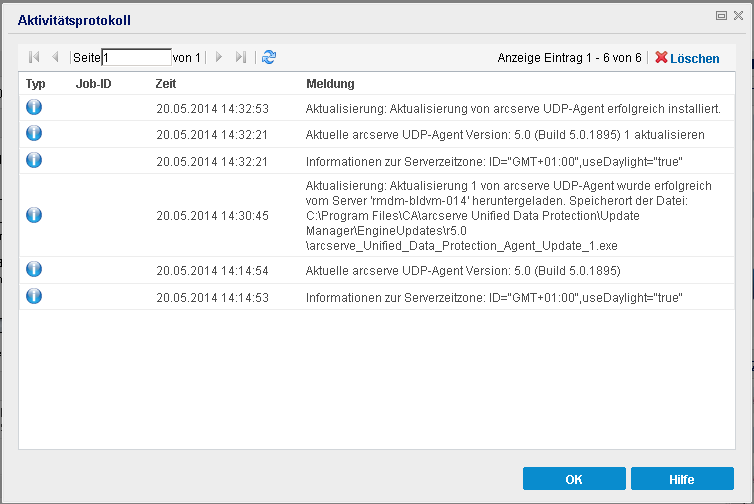
Task: Go to previous page of log
Action: point(55,58)
